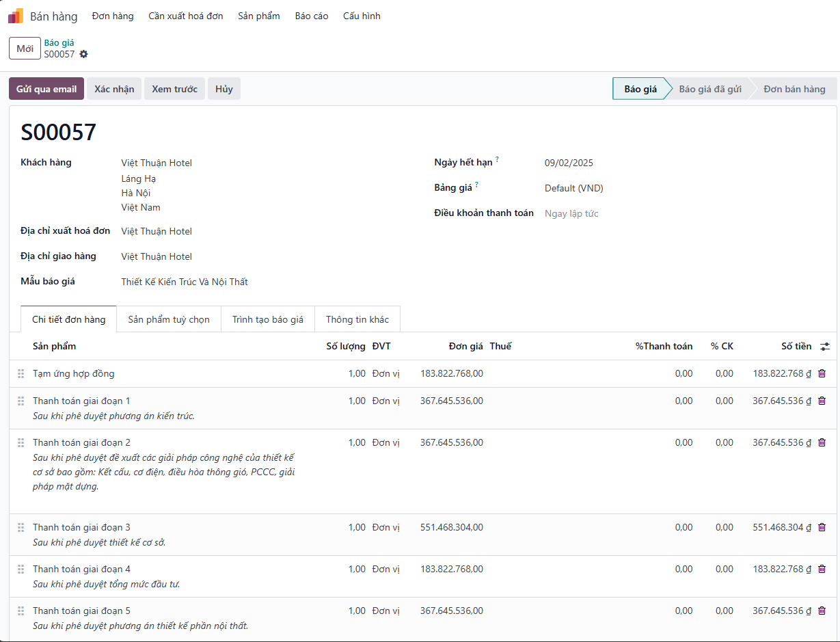This screenshot has width=840, height=642.
Task: Click the S00057 quotation title
Action: pos(59,132)
